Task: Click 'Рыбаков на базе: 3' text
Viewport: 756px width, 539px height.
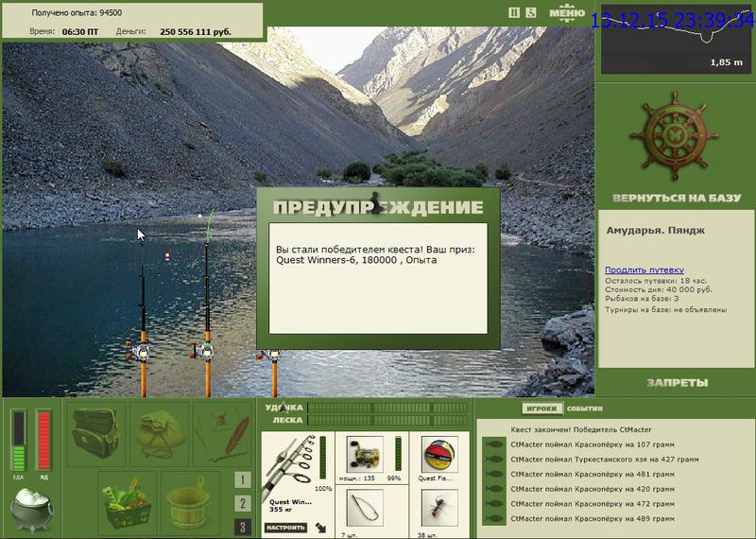Action: [642, 299]
